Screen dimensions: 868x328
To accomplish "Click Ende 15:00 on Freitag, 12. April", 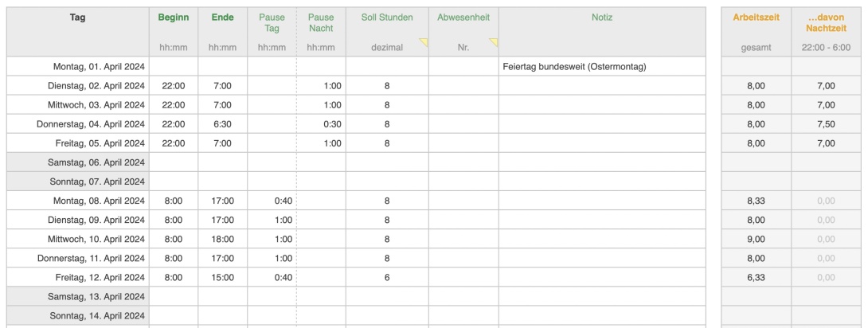I will (222, 277).
